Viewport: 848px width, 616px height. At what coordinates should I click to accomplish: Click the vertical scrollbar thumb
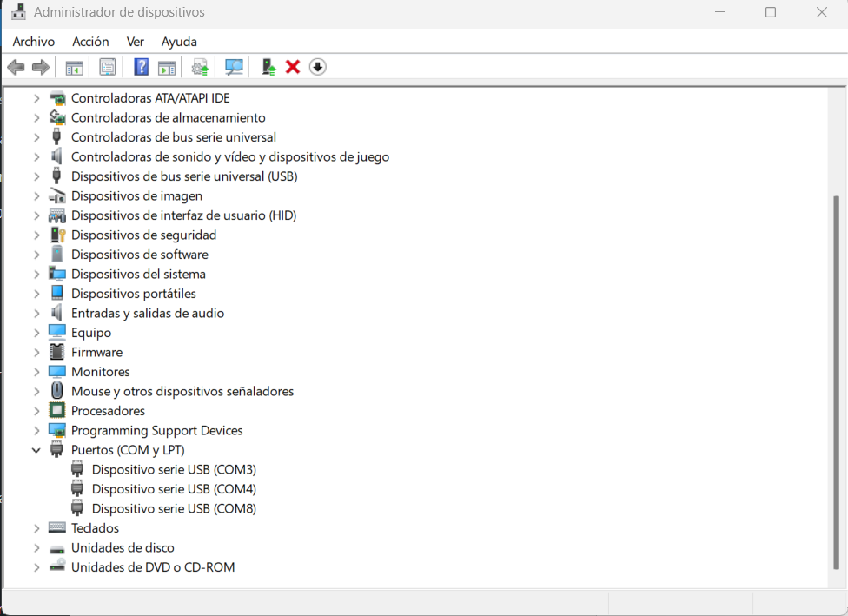click(x=836, y=382)
